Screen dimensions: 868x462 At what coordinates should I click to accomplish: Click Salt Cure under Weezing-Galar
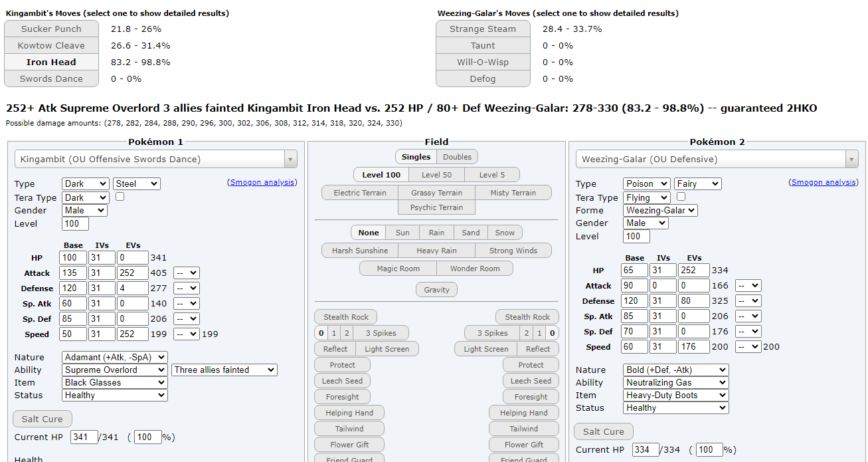603,431
